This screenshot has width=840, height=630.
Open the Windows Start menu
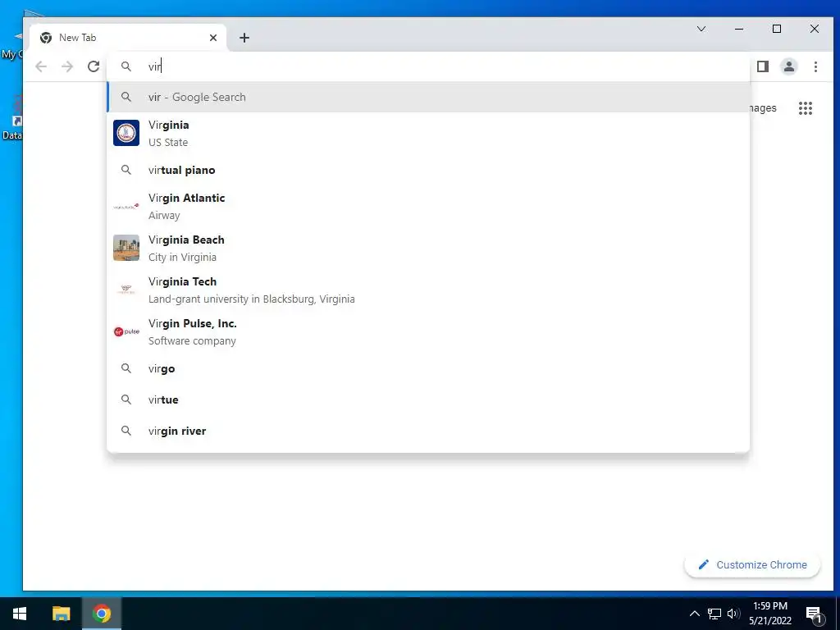[x=20, y=614]
